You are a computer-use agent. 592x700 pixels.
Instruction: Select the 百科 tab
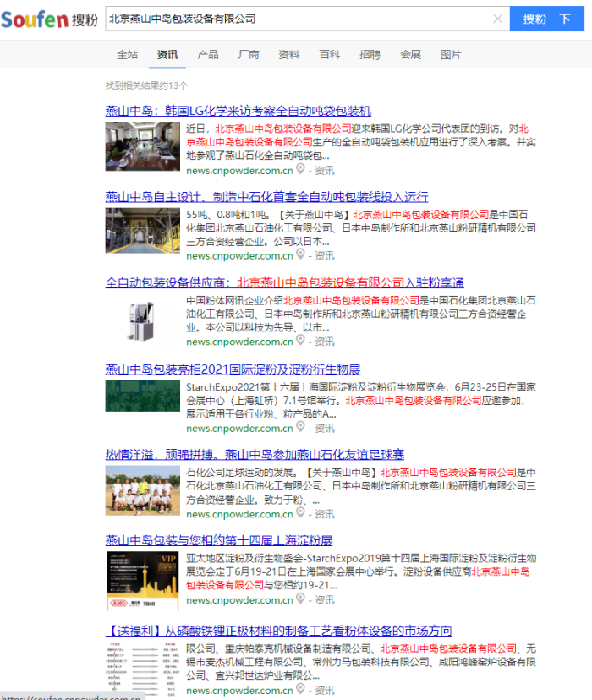[x=329, y=54]
